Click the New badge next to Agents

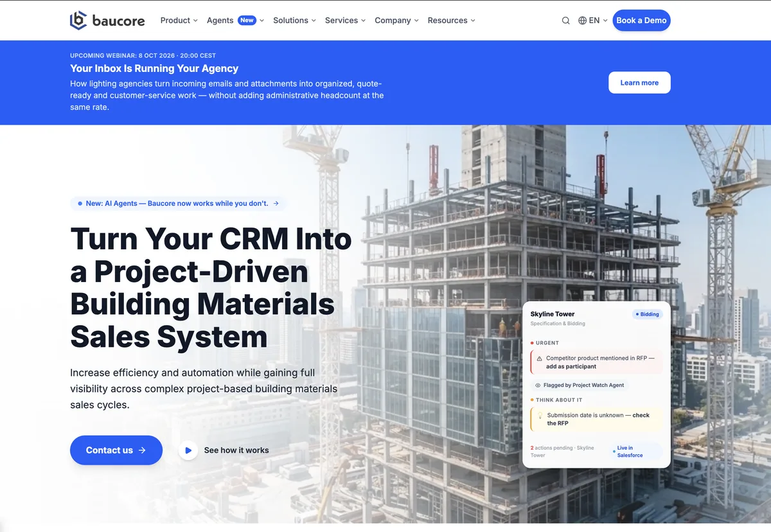pyautogui.click(x=247, y=21)
